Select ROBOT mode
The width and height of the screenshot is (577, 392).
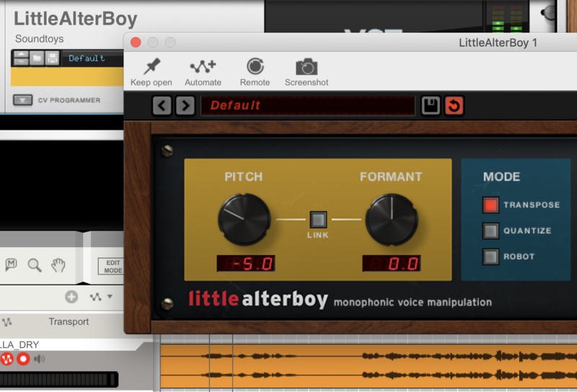click(491, 257)
